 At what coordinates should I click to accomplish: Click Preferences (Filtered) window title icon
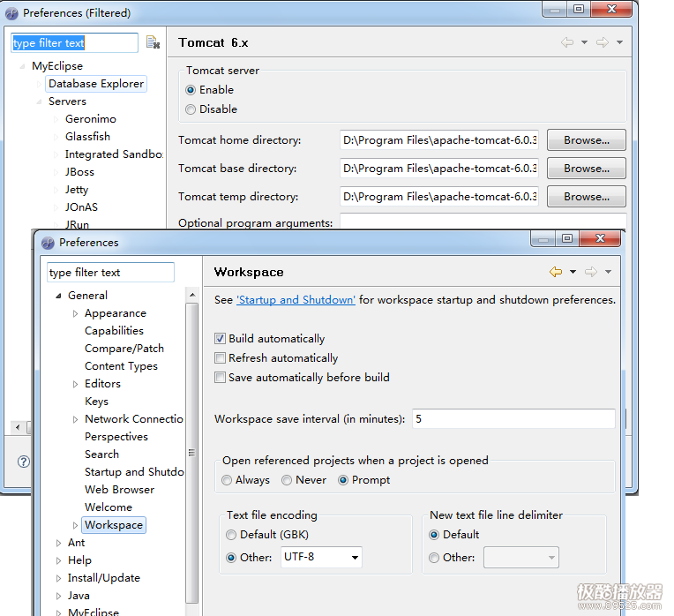tap(11, 13)
